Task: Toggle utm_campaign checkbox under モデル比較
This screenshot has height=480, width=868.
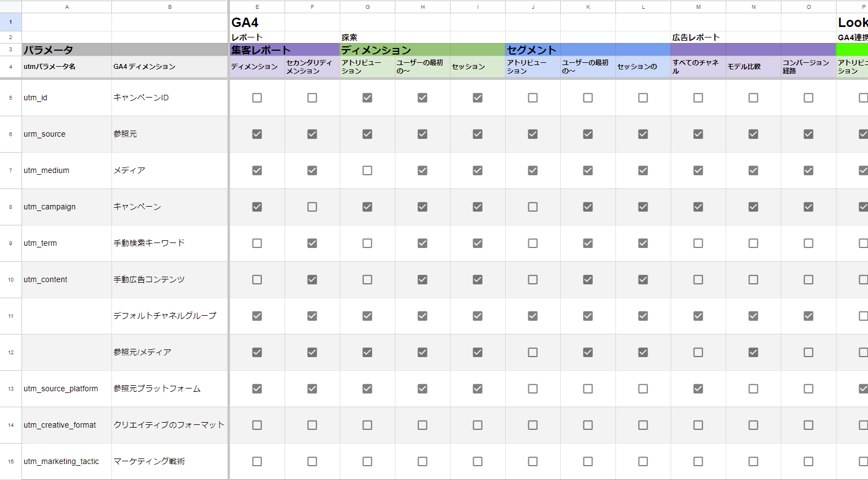Action: tap(753, 207)
